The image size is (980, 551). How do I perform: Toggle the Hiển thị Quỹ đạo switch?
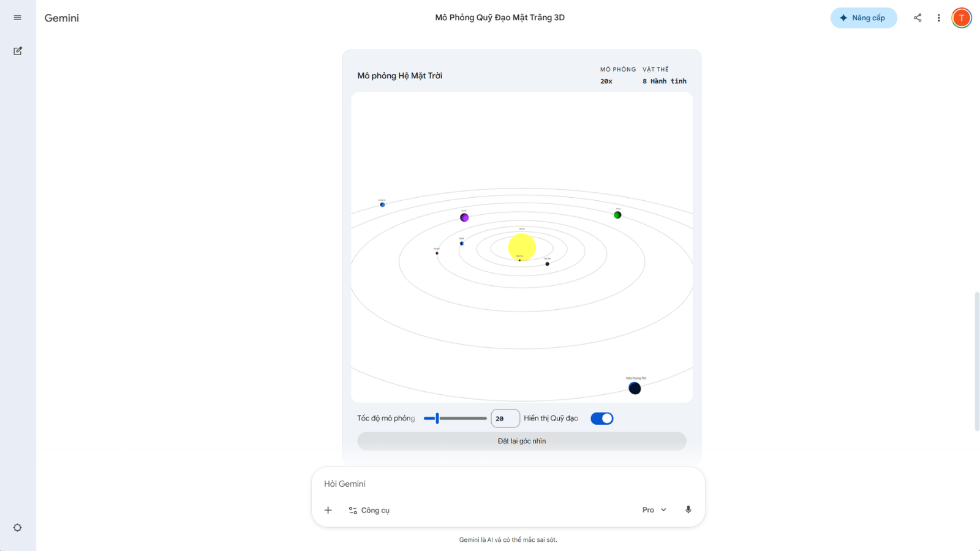[x=601, y=418]
